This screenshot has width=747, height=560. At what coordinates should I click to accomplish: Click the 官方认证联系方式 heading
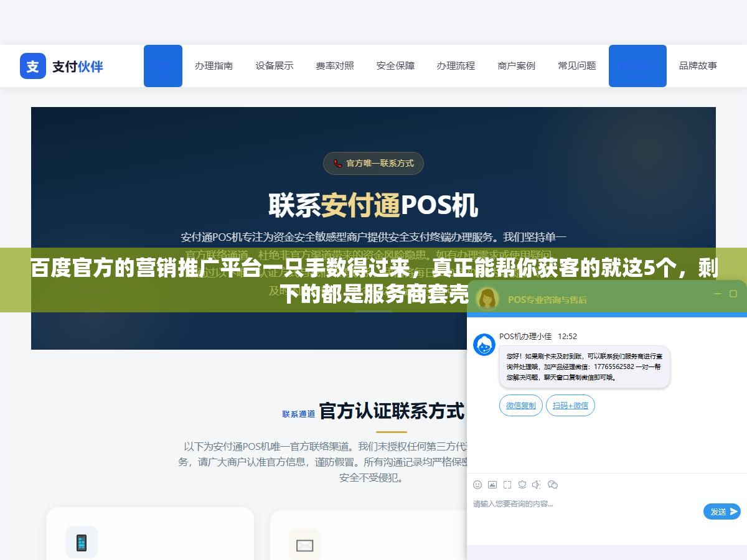click(x=392, y=411)
